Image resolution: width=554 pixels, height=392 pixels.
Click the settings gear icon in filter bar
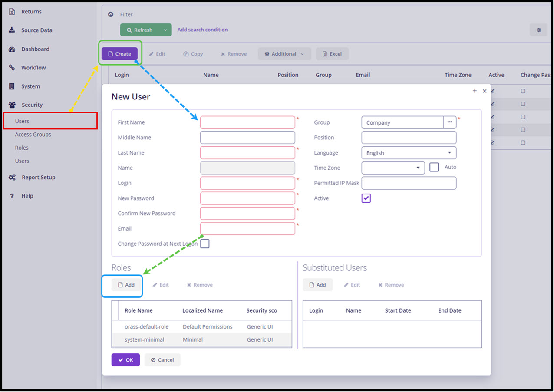[x=538, y=30]
